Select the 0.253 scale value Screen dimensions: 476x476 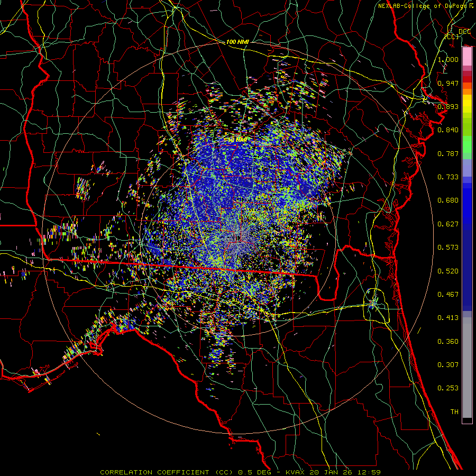click(448, 388)
